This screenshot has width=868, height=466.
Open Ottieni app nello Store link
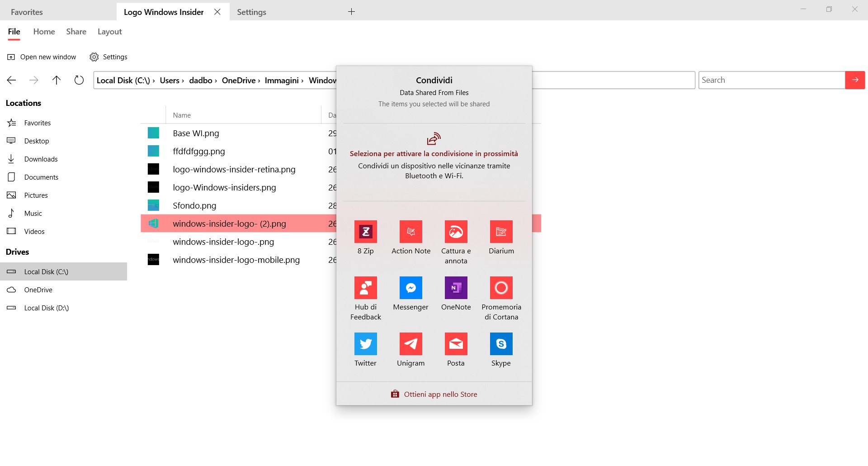click(434, 394)
